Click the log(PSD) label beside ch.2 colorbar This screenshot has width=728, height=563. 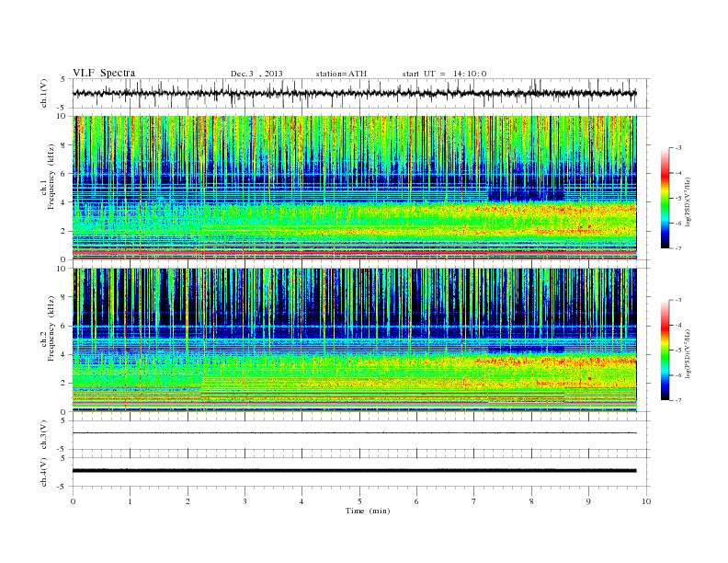click(688, 353)
